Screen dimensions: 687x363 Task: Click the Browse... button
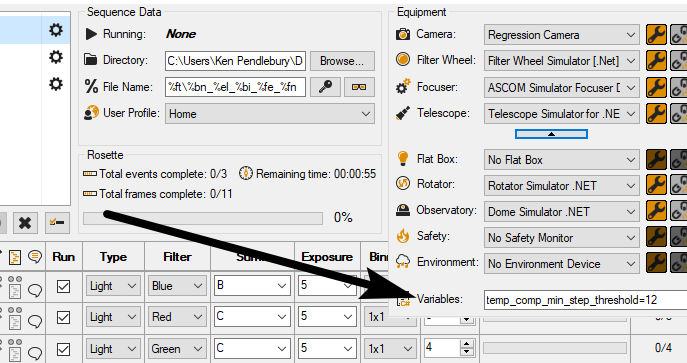point(342,61)
